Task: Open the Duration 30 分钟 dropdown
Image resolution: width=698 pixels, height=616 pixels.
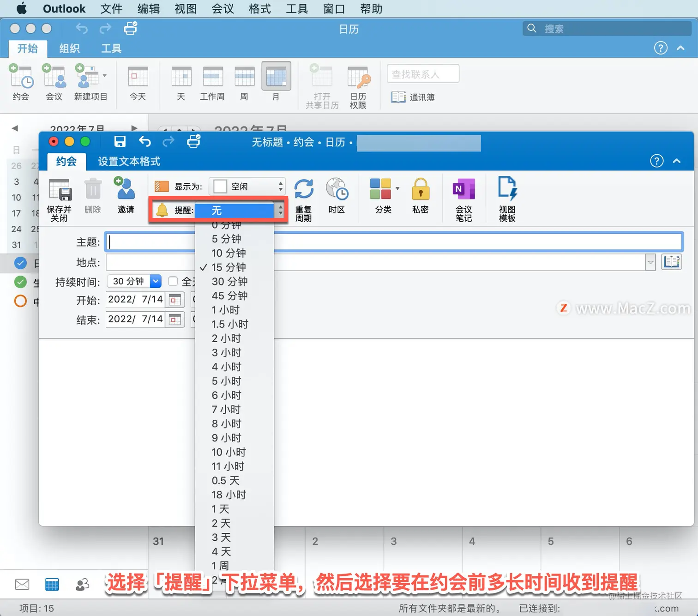Action: click(134, 281)
